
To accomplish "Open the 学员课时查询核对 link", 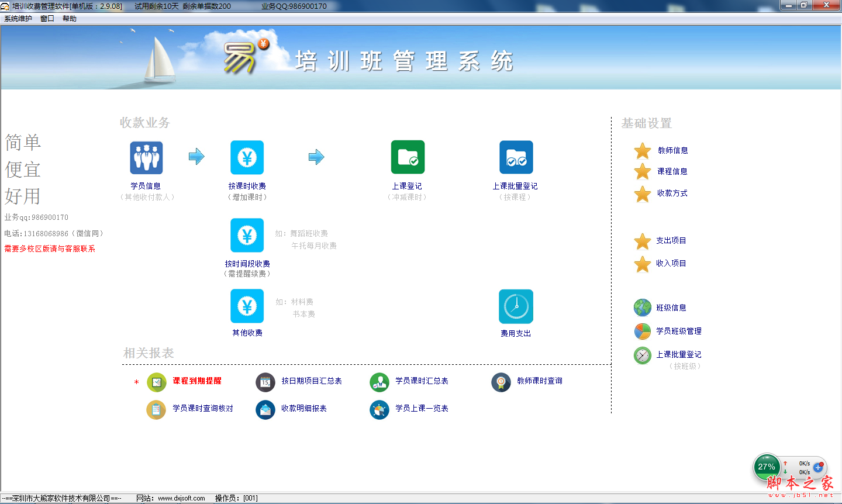I will (x=203, y=408).
